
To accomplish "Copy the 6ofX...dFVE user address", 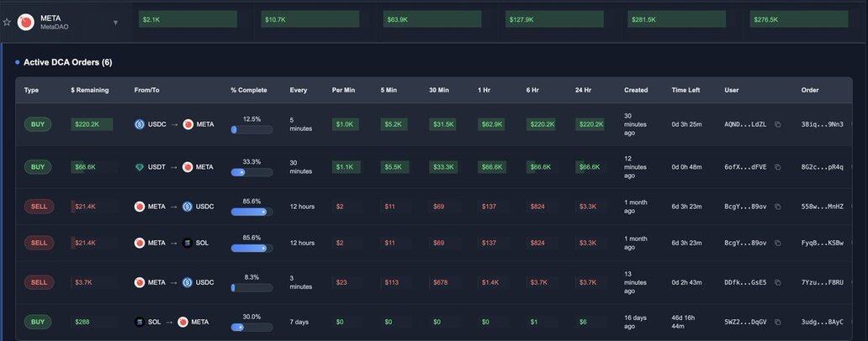I will pyautogui.click(x=777, y=167).
